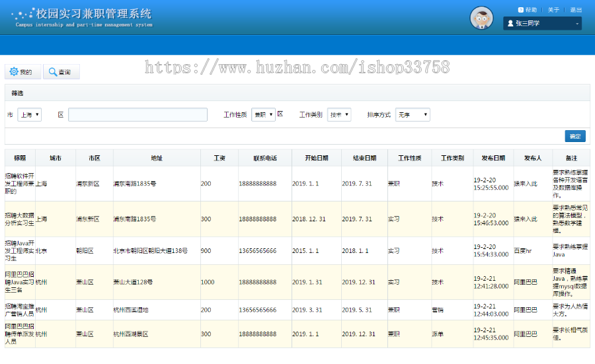Click the 地址 column header
The height and width of the screenshot is (364, 595).
157,158
